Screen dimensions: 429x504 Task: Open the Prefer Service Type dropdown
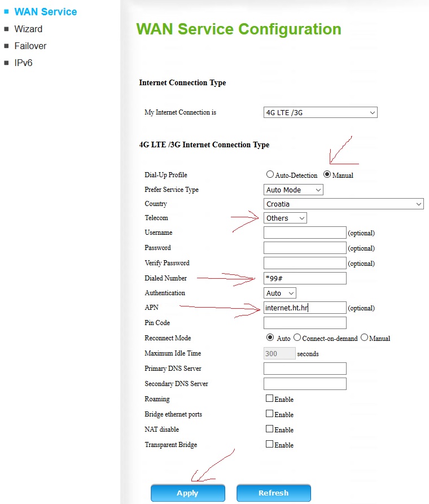[293, 190]
